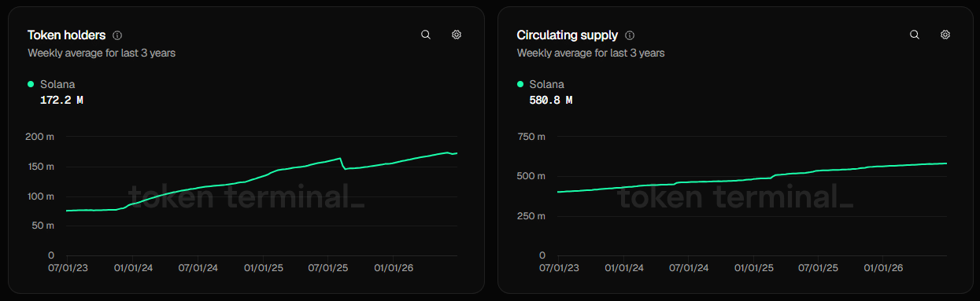Click the Token holders title
This screenshot has height=301, width=980.
click(x=67, y=35)
